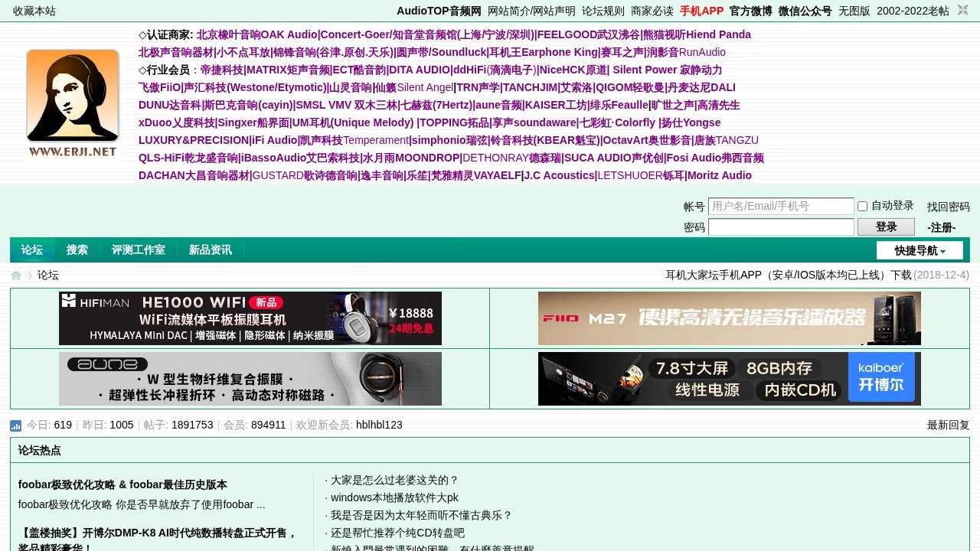Open 润影音RunAudio merchant link
The image size is (980, 551).
(x=687, y=52)
